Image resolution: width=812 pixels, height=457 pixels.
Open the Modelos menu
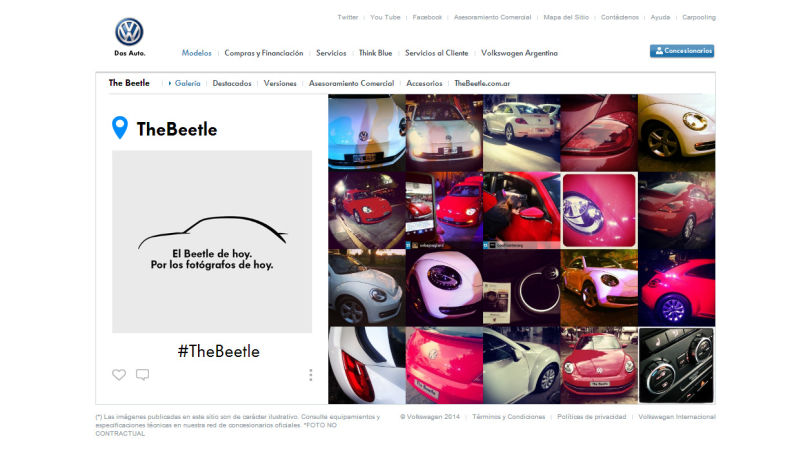196,53
